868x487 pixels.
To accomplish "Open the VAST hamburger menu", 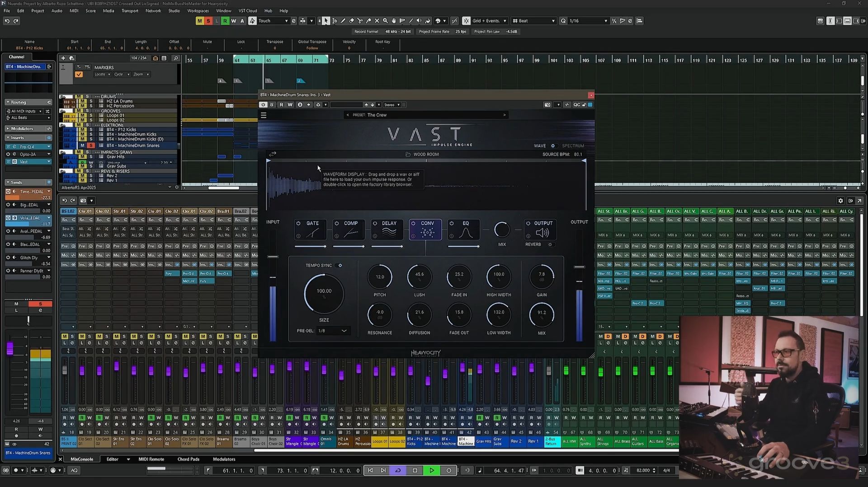I will click(x=264, y=115).
